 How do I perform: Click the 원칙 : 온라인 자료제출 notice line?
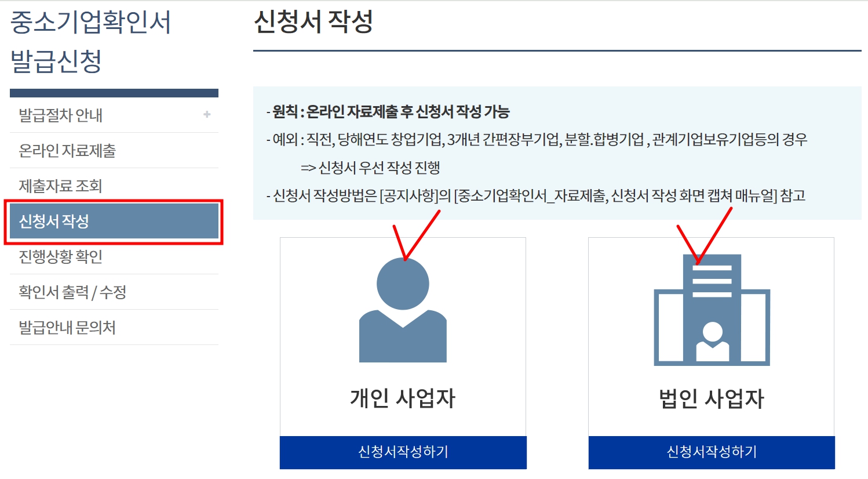(x=388, y=111)
